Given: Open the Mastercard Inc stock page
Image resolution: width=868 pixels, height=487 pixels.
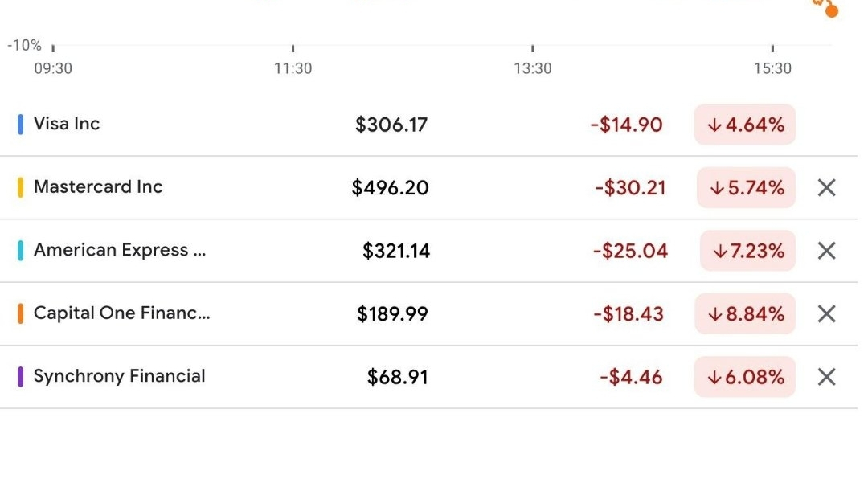Looking at the screenshot, I should pyautogui.click(x=98, y=187).
